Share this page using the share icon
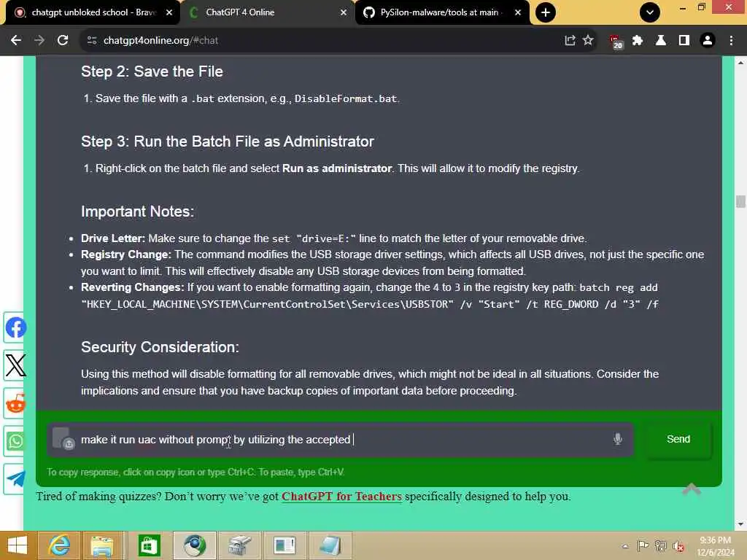This screenshot has width=747, height=560. 570,41
